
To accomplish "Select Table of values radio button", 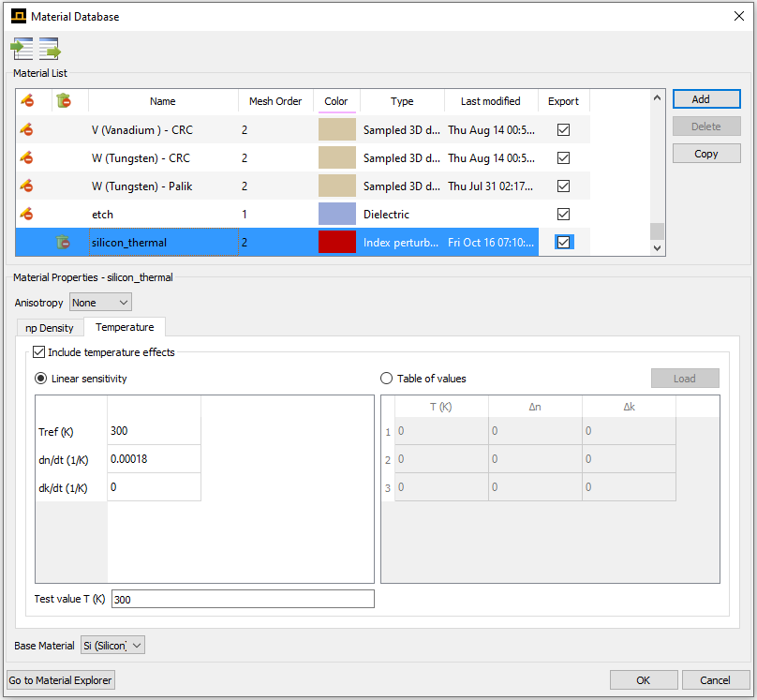I will pos(386,379).
